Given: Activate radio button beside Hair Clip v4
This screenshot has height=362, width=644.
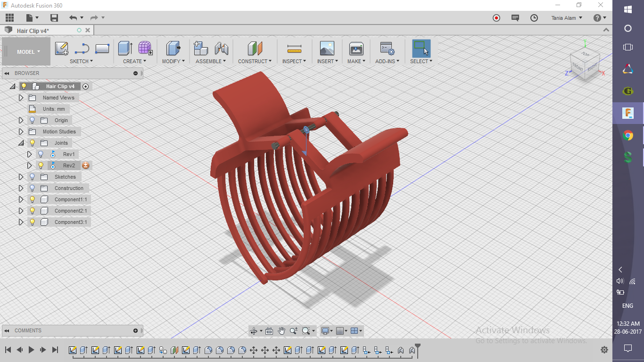Looking at the screenshot, I should pyautogui.click(x=85, y=86).
